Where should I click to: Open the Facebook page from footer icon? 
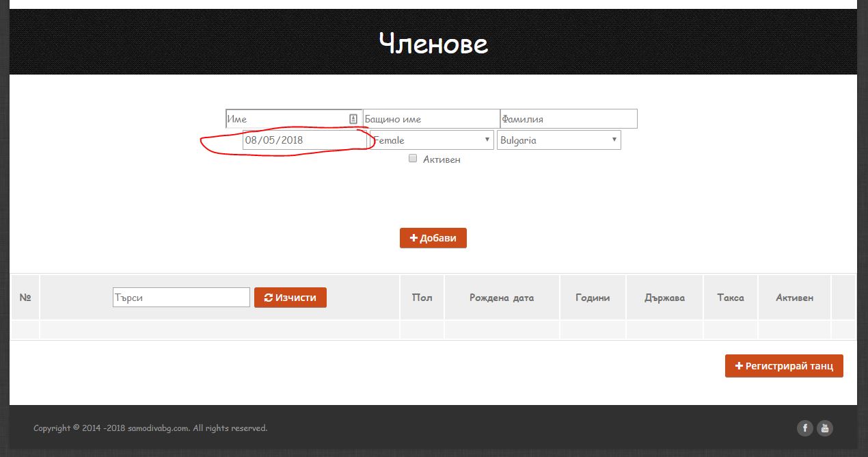point(805,428)
